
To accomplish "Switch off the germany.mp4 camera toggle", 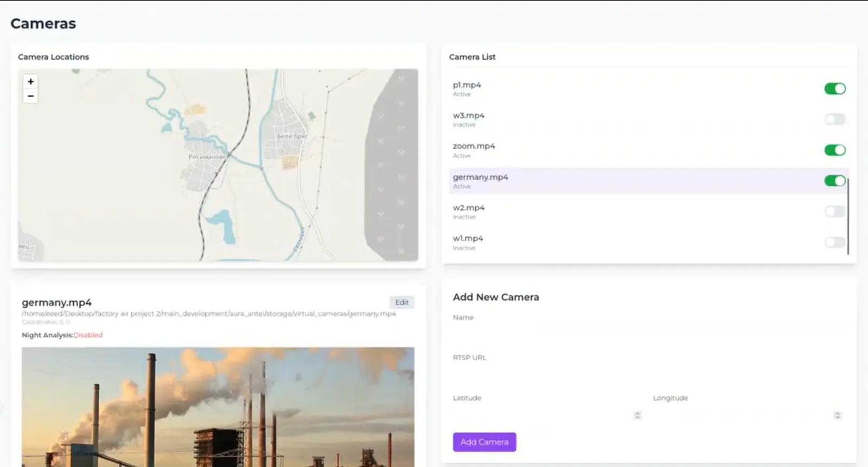I will tap(835, 181).
